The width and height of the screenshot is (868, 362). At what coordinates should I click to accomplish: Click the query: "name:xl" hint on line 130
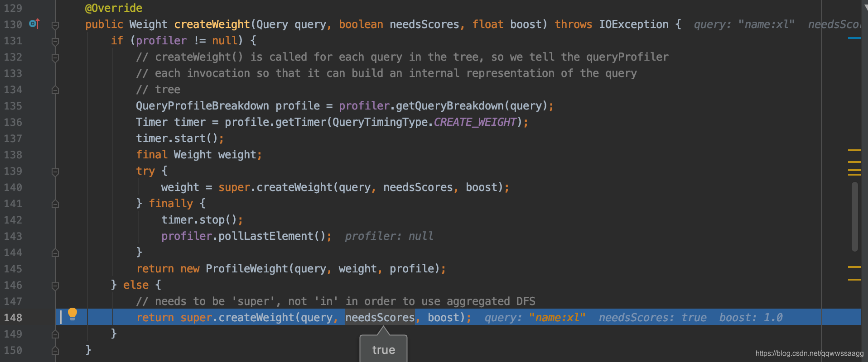tap(744, 24)
